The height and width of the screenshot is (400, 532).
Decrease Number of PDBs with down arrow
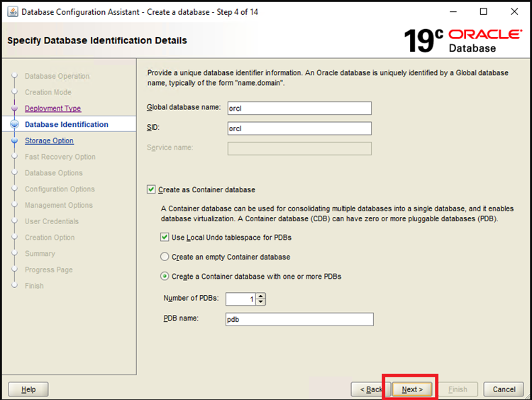pos(260,302)
